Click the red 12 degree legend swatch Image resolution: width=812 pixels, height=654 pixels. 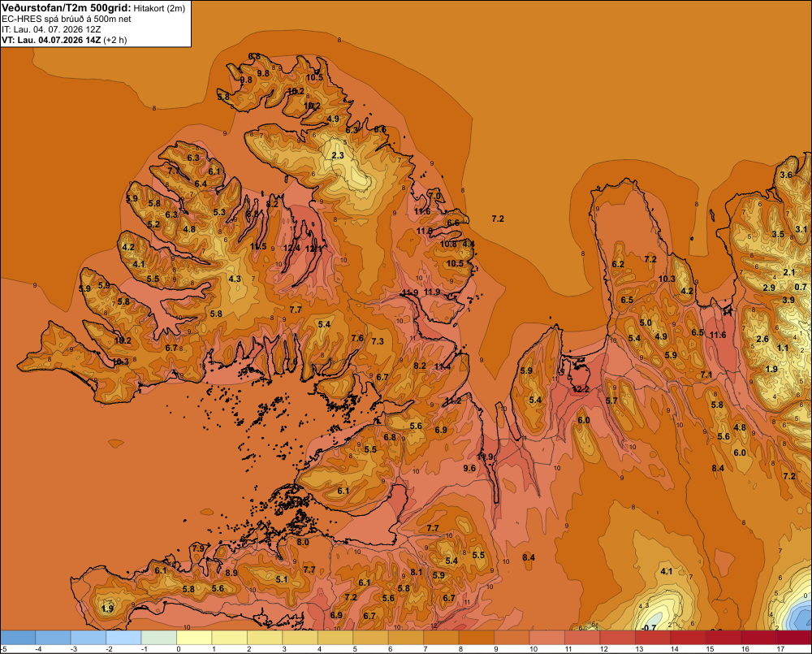tap(617, 638)
